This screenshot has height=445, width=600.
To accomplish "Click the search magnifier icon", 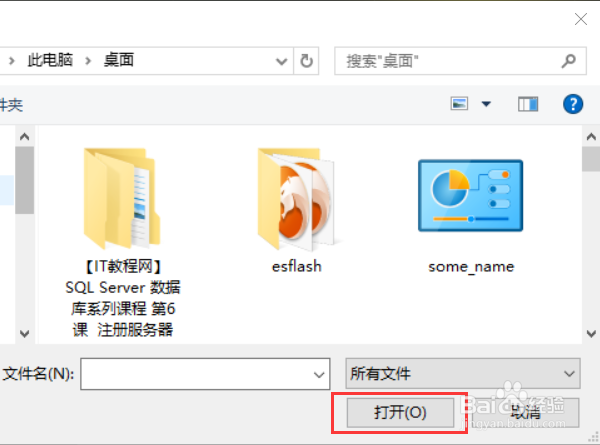I will [x=569, y=61].
